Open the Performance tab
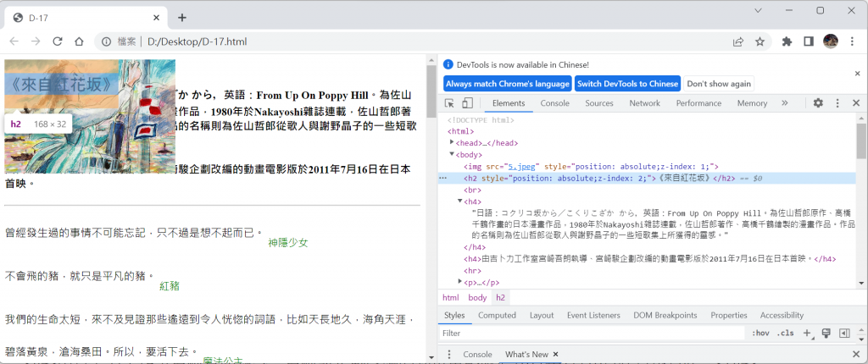Viewport: 868px width, 364px height. point(698,103)
